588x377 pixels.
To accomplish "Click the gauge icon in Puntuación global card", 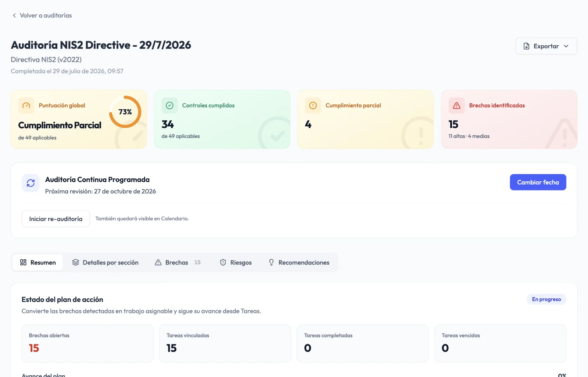I will point(26,106).
